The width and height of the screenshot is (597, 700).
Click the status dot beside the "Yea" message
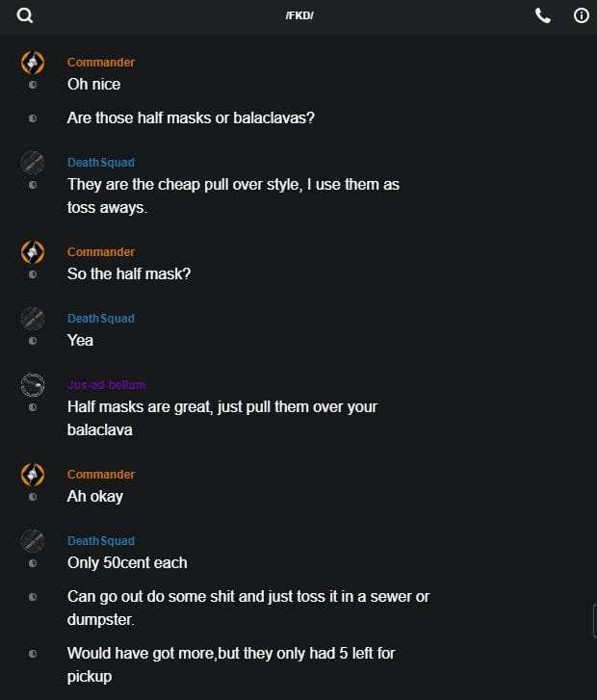(33, 341)
